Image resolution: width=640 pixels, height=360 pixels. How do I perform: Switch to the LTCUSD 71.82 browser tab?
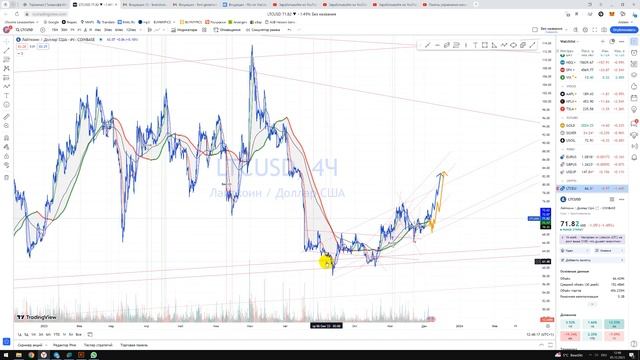click(x=94, y=4)
